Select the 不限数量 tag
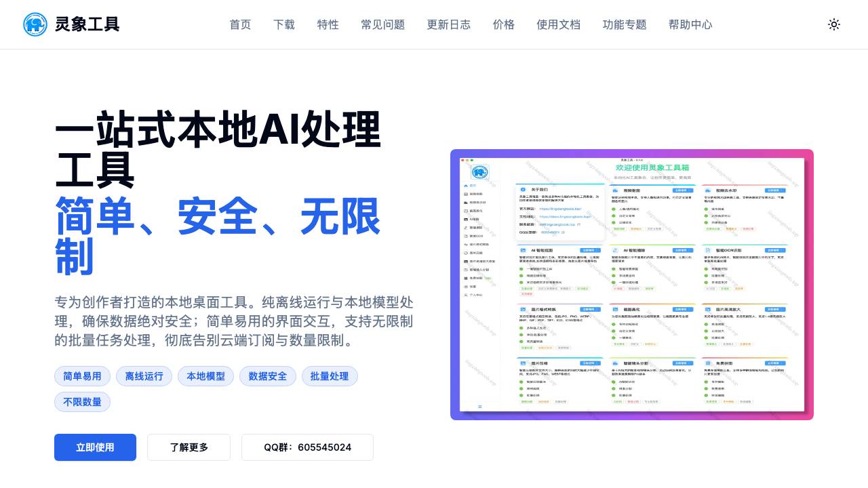This screenshot has width=868, height=488. pos(82,402)
